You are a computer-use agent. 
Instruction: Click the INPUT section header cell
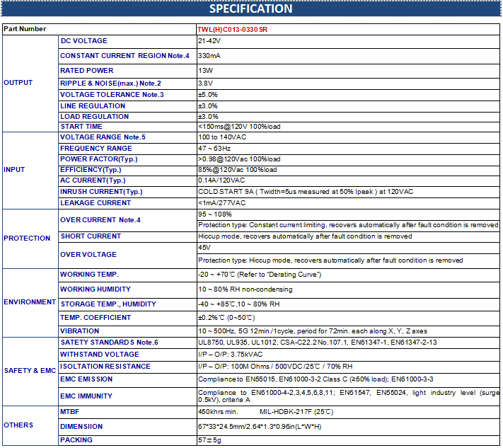(13, 170)
